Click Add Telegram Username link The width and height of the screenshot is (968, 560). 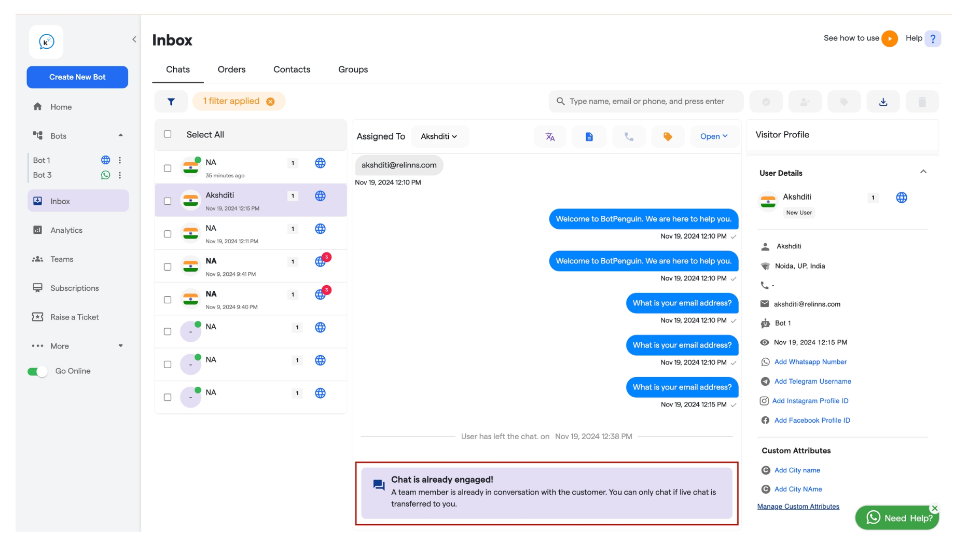coord(813,382)
